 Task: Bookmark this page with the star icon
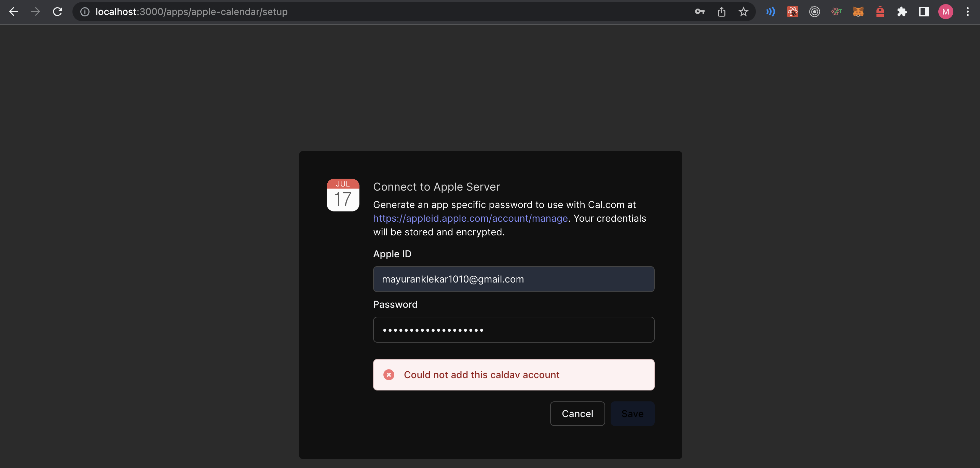tap(743, 12)
